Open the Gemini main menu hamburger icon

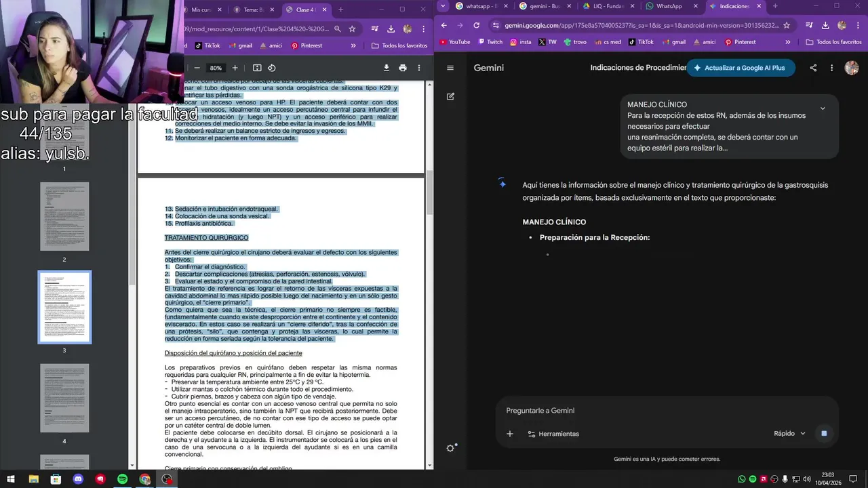coord(450,68)
